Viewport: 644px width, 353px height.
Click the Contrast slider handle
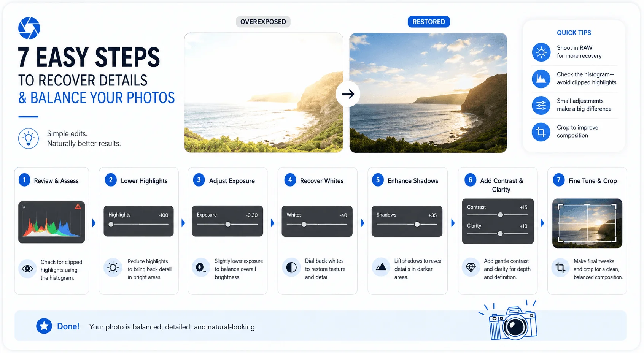[x=501, y=215]
